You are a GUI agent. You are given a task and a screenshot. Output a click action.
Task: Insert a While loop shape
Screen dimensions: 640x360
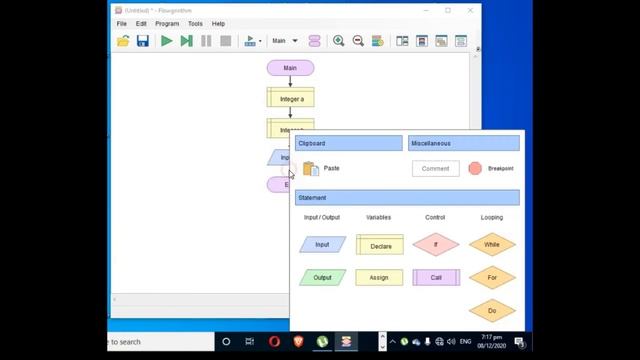(492, 244)
